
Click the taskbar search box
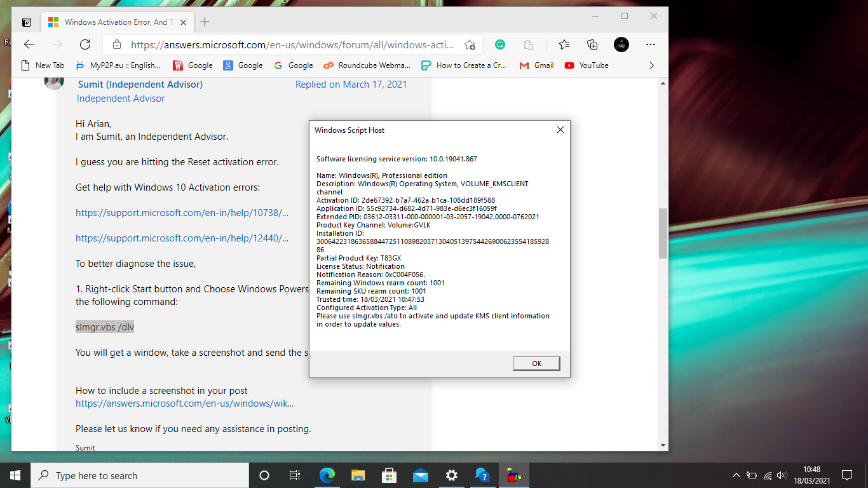(x=140, y=475)
